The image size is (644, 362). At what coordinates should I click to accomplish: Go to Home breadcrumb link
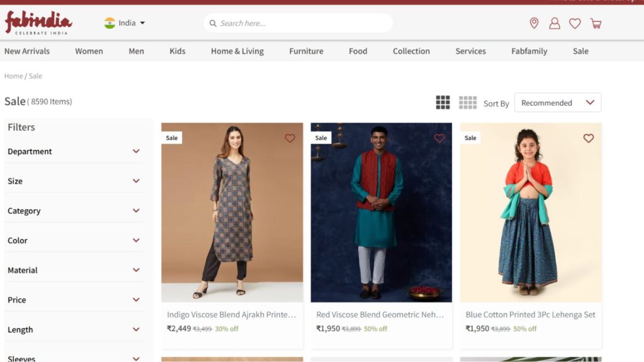pos(13,76)
